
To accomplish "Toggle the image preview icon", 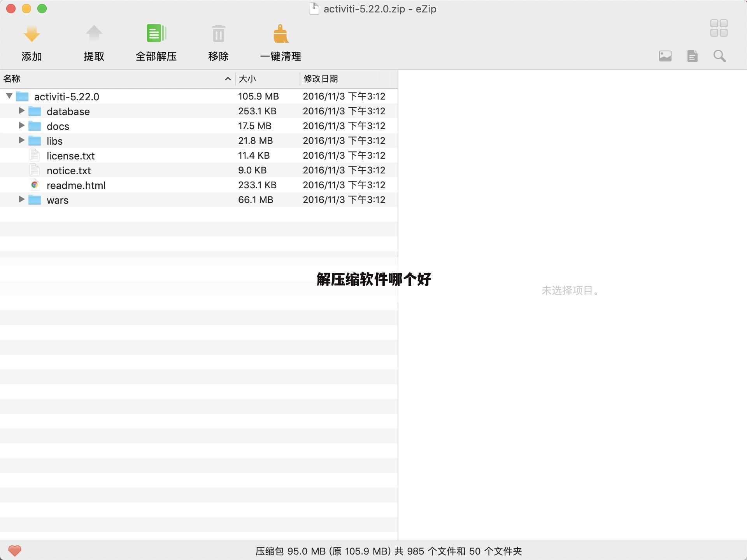I will point(665,56).
